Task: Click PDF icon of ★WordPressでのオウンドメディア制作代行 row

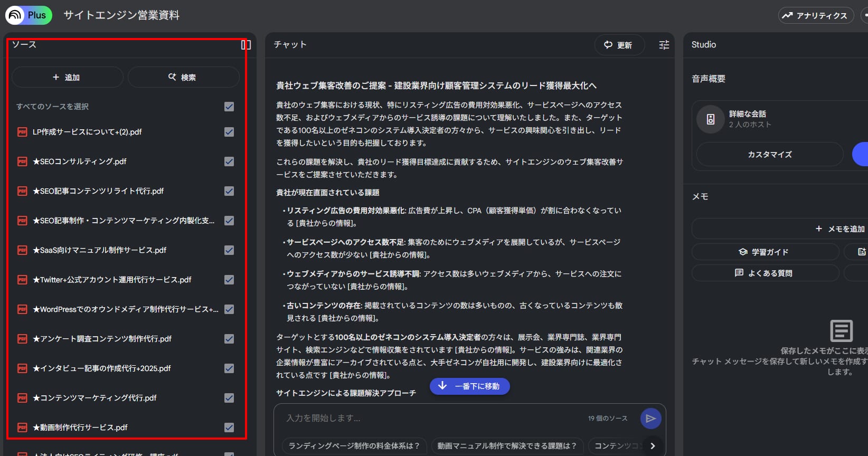Action: 22,309
